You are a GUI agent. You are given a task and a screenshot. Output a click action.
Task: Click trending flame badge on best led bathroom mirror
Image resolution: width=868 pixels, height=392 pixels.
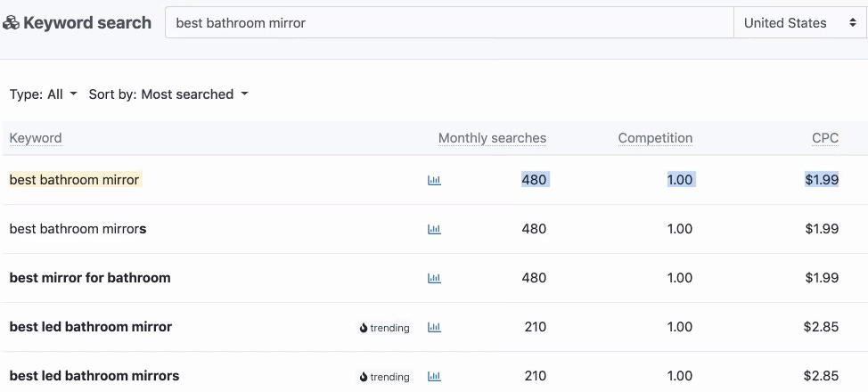(385, 328)
